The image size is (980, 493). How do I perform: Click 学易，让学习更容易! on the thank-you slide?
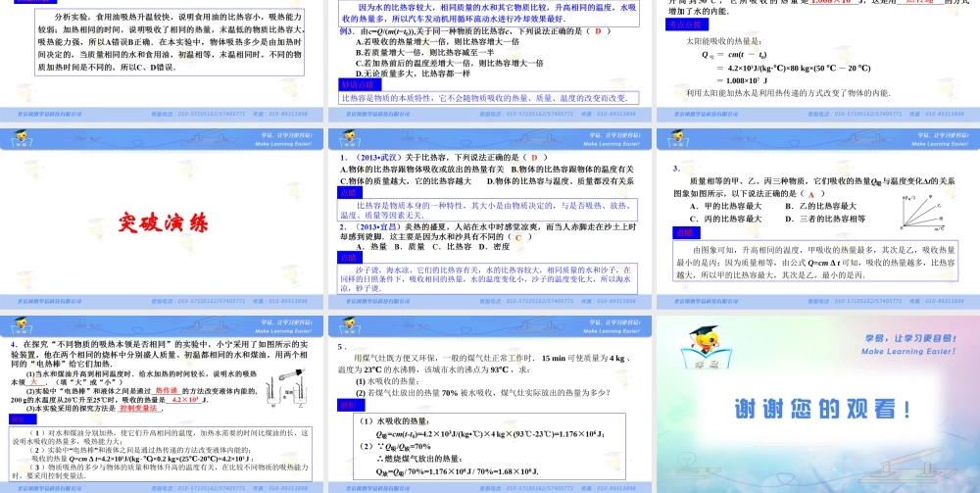(x=910, y=339)
